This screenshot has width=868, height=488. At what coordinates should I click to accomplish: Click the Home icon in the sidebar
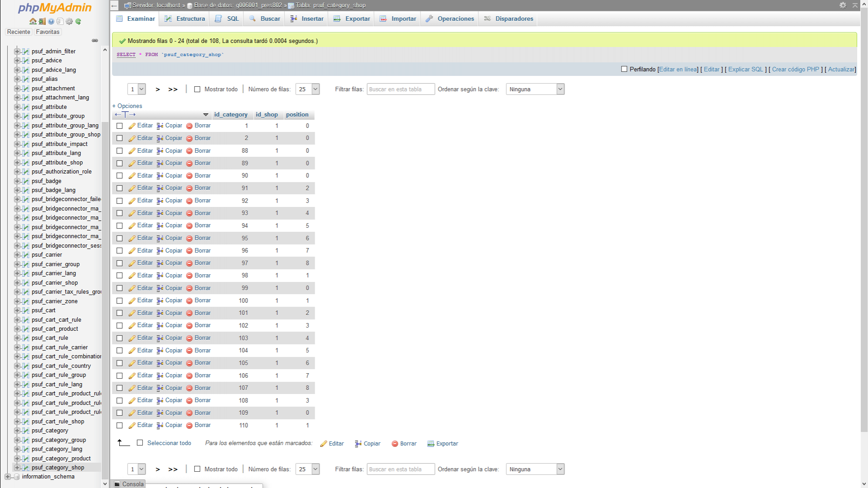(x=33, y=21)
